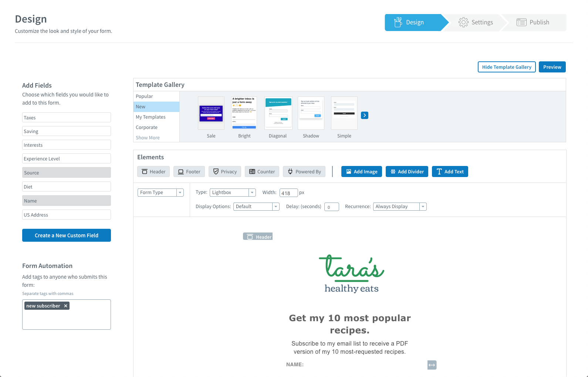
Task: Click the Add Image button
Action: [x=362, y=171]
